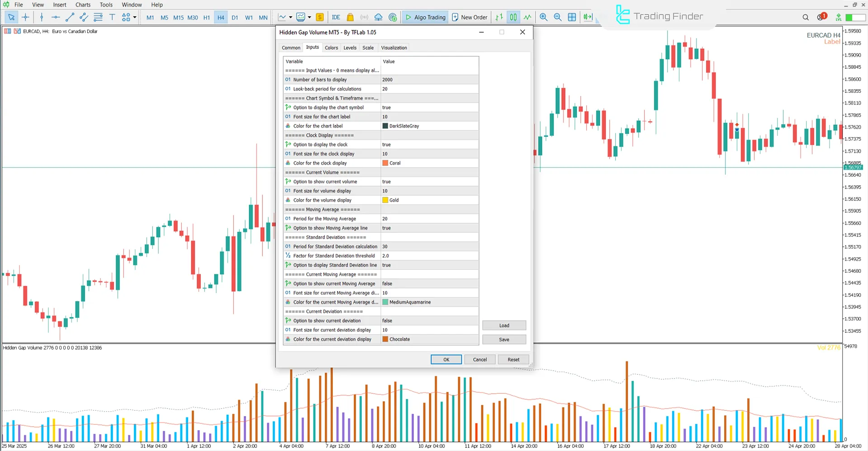Select the Fibonacci retracement tool
The width and height of the screenshot is (868, 451).
(x=98, y=17)
